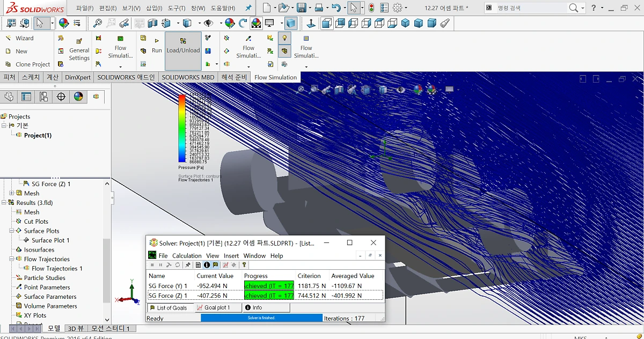Click the Save (floppy disk) icon
Viewport: 644px width, 339px height.
(x=301, y=8)
